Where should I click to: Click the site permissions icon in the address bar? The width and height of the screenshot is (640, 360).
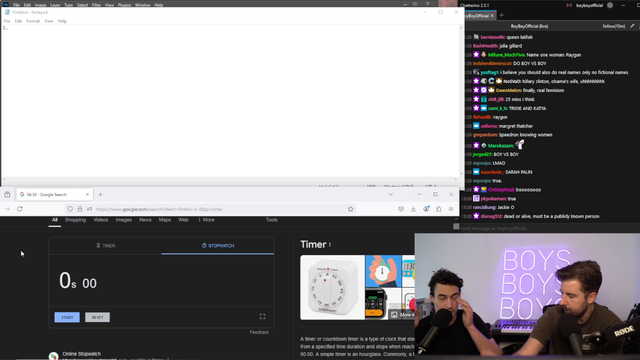[89, 209]
